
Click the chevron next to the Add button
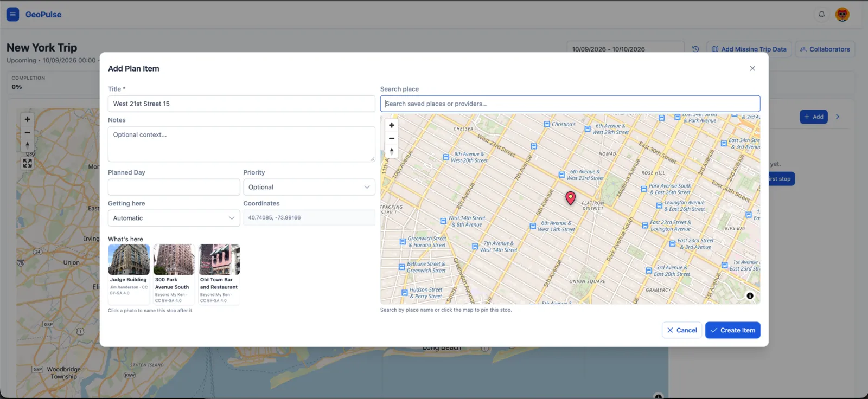point(838,117)
